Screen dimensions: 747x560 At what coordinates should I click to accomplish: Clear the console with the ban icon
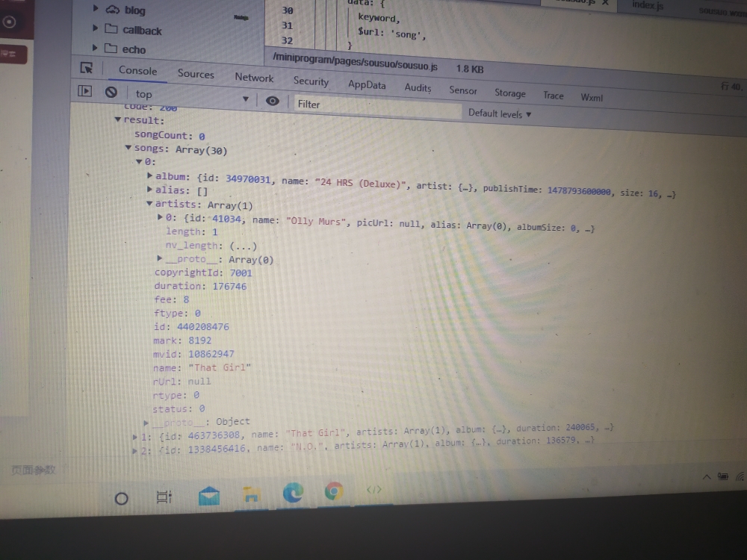(111, 92)
